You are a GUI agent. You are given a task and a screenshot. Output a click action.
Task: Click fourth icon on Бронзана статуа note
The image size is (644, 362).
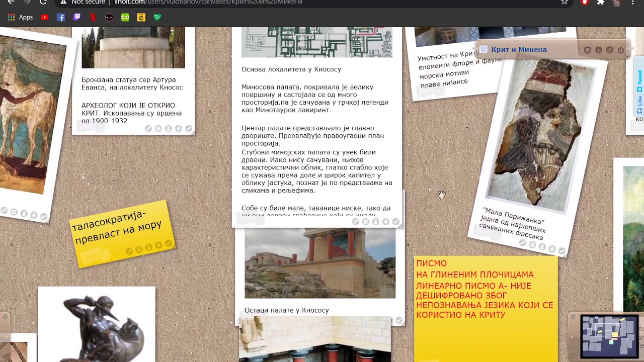click(178, 129)
